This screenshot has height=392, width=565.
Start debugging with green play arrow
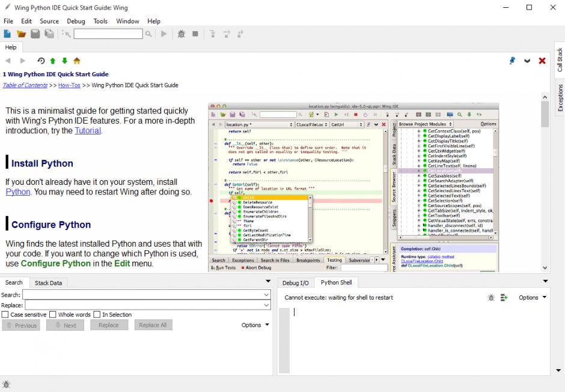coord(164,34)
